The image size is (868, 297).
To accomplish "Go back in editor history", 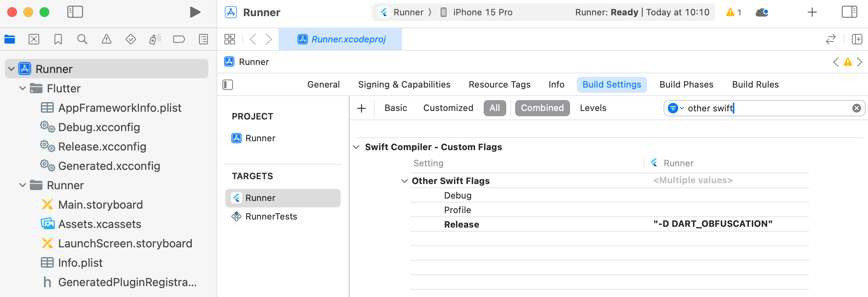I will (x=253, y=39).
